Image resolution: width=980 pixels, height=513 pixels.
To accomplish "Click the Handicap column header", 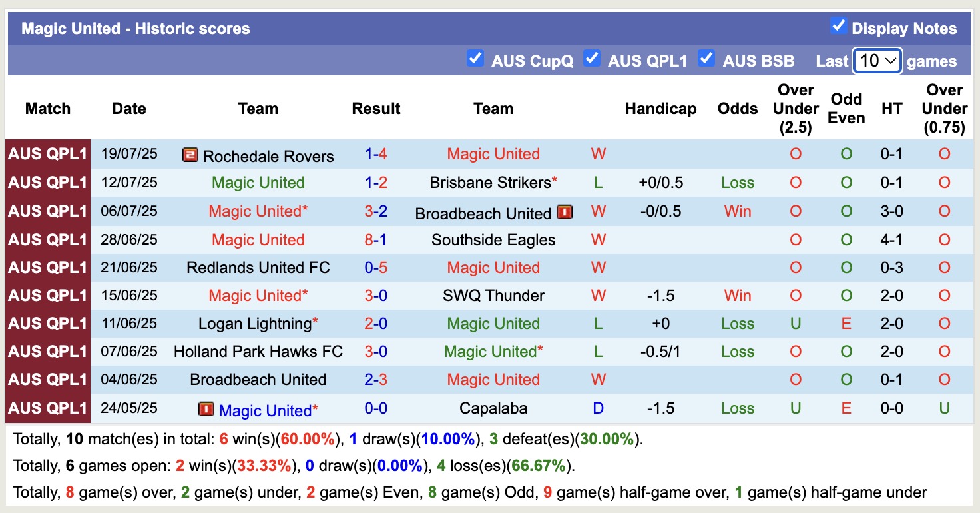I will point(660,109).
